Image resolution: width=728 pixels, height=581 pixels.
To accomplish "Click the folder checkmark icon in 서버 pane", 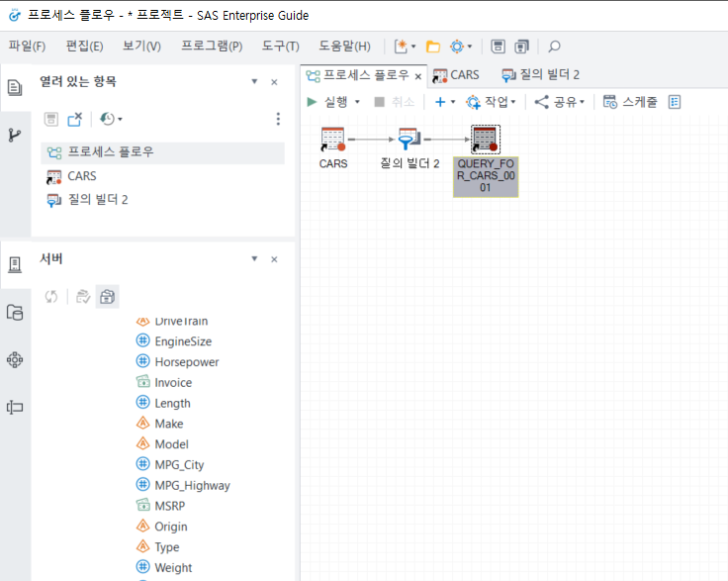I will [83, 296].
